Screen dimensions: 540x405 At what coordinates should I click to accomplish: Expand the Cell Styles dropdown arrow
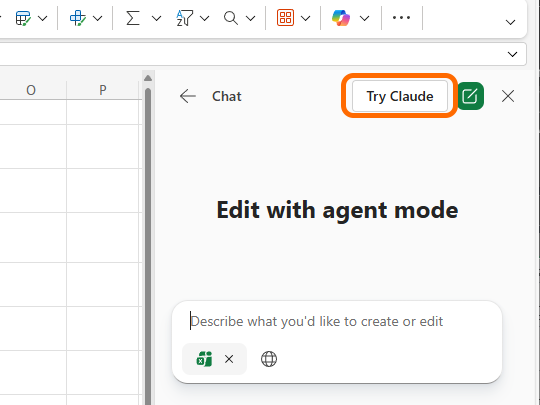(98, 18)
